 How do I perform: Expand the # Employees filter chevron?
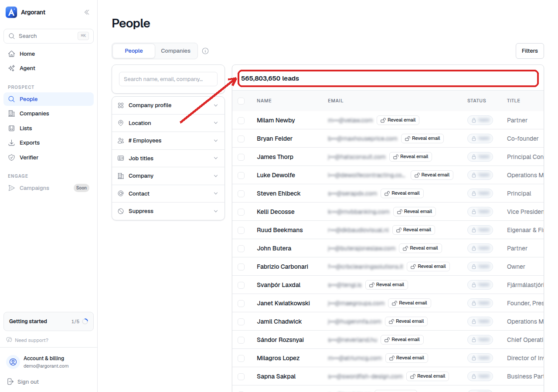pos(216,141)
